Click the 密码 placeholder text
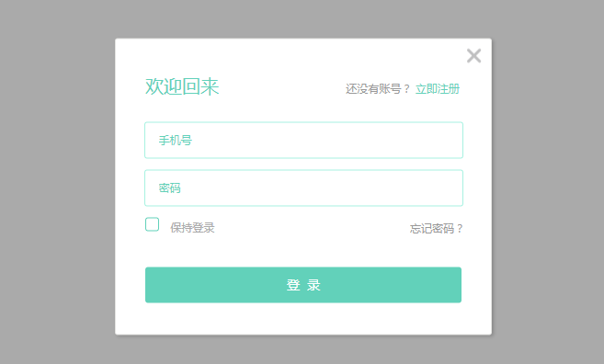 (169, 188)
